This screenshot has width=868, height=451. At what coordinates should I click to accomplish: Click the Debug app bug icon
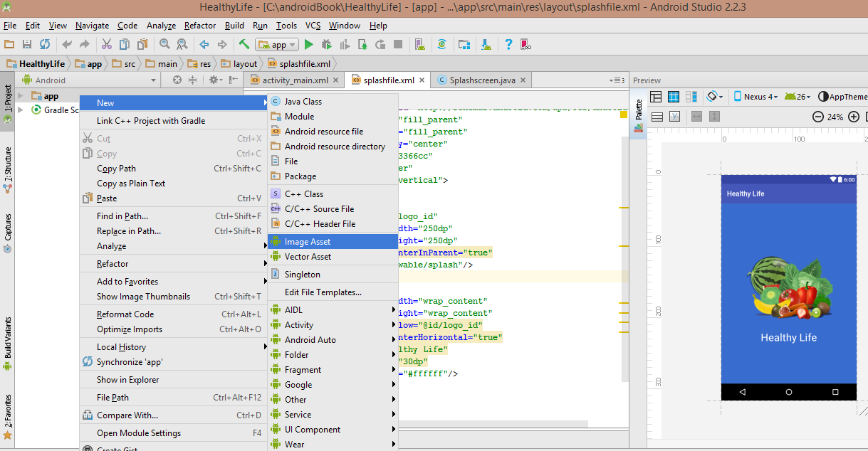326,44
